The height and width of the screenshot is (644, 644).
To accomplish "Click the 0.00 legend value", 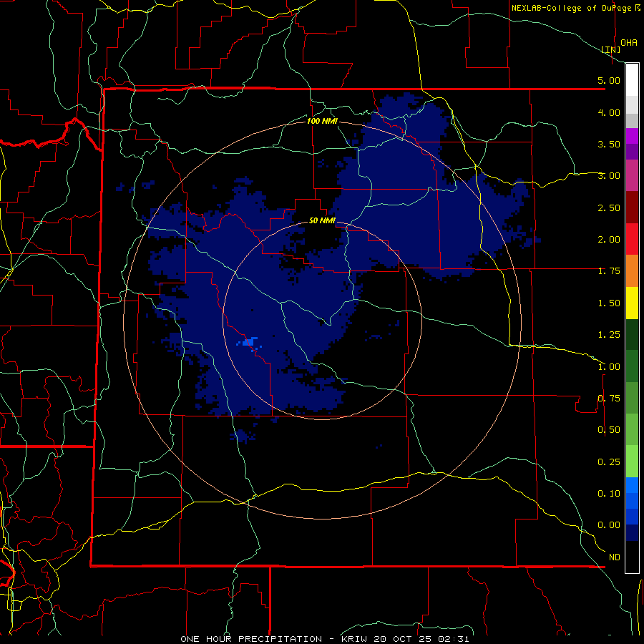I will coord(609,525).
